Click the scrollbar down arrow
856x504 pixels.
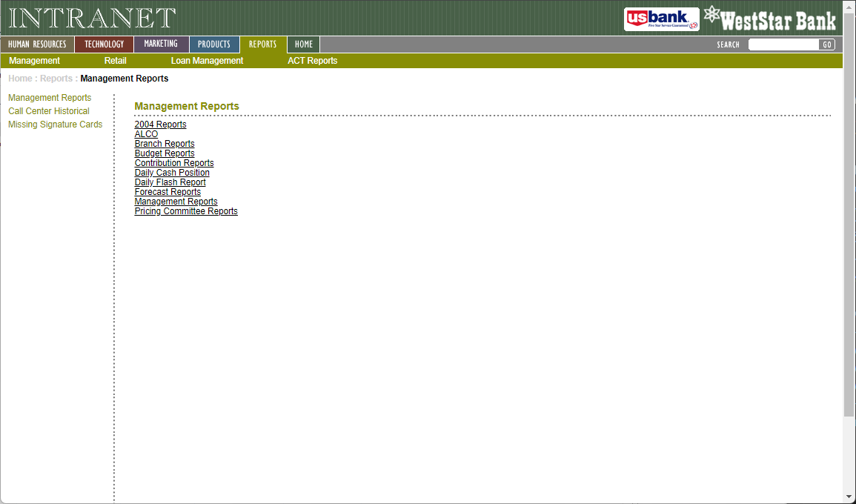coord(849,497)
